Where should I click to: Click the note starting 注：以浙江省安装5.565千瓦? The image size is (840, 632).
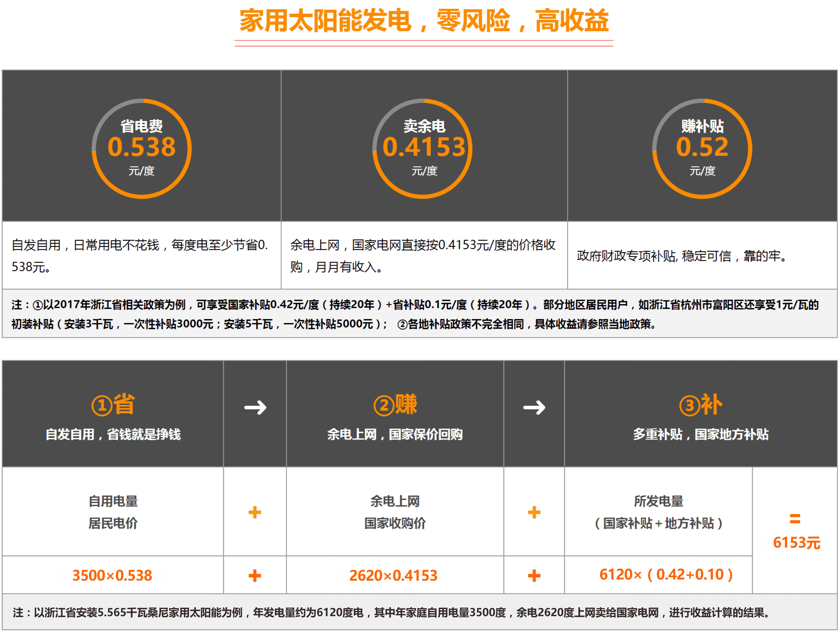coord(391,613)
